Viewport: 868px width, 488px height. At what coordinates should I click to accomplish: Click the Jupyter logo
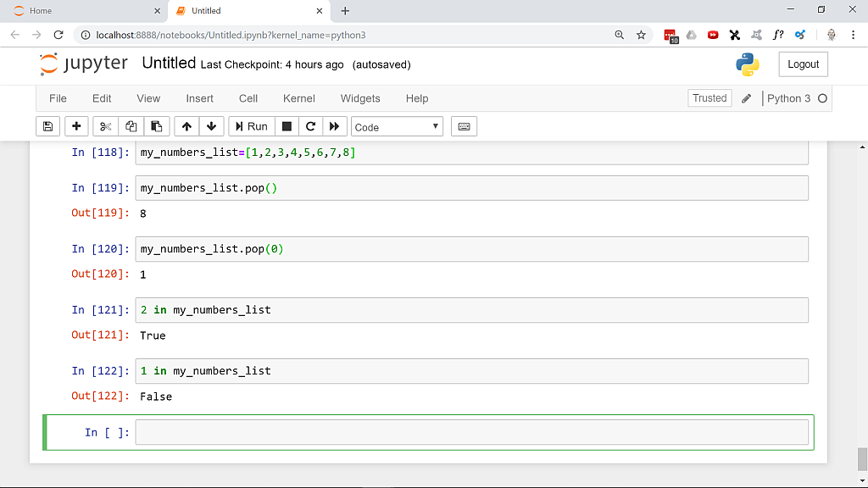84,64
